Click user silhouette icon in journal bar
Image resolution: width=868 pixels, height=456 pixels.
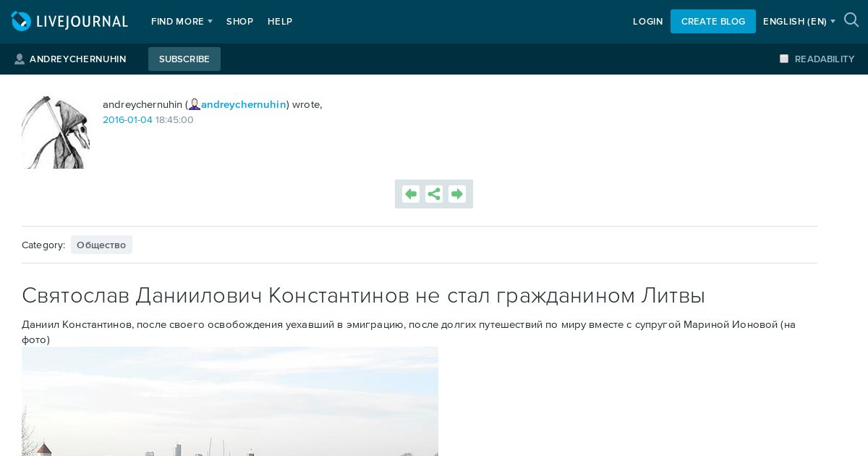[x=20, y=59]
